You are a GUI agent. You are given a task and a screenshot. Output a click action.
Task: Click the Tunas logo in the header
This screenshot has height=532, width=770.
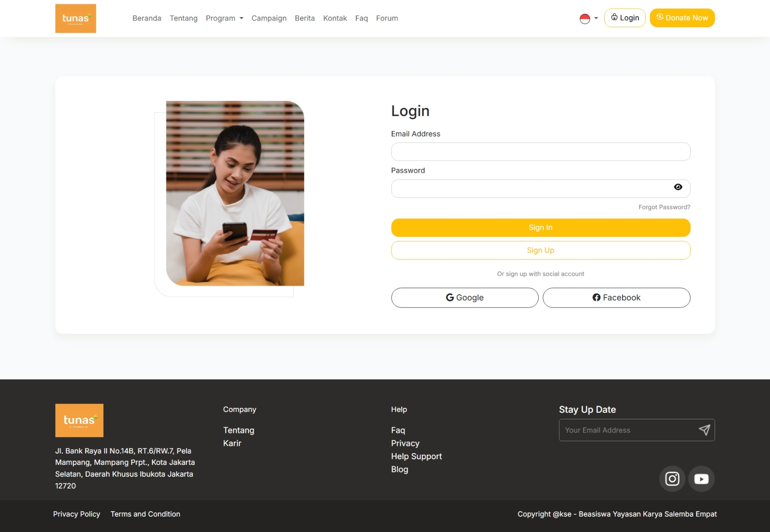75,18
